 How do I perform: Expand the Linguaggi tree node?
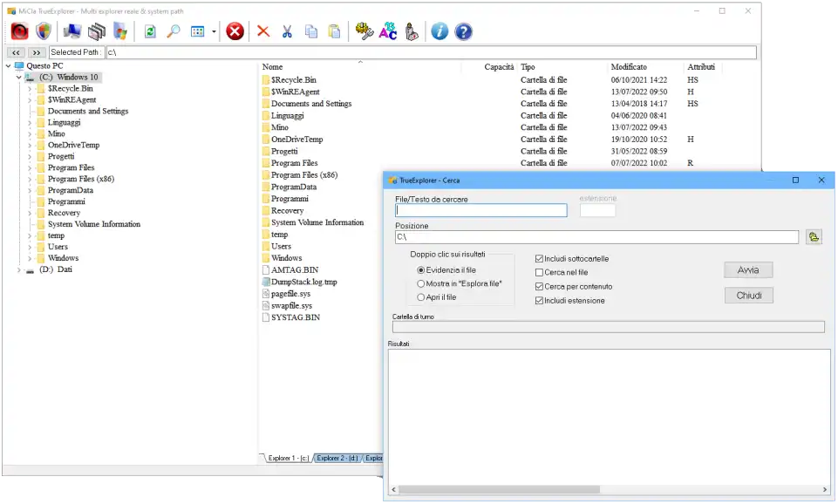pos(30,123)
